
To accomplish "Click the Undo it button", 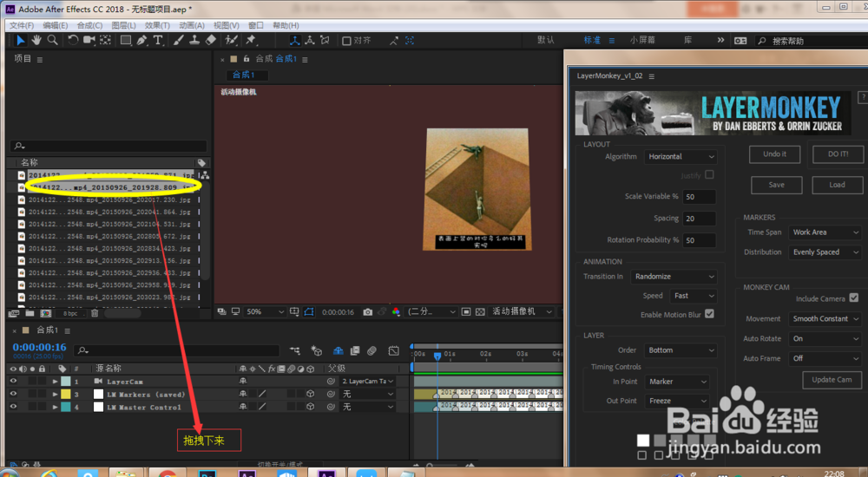I will [x=774, y=154].
